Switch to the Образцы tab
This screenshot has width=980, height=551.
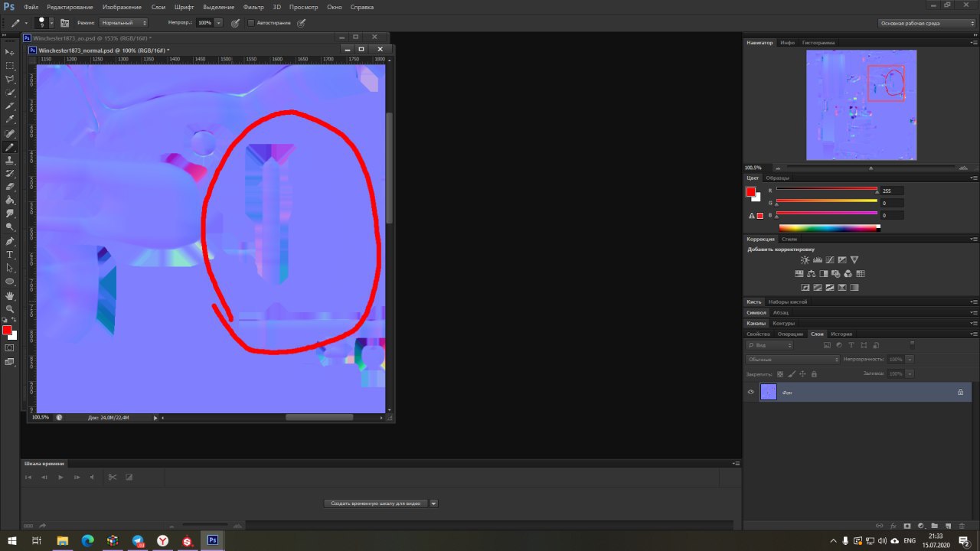(777, 178)
